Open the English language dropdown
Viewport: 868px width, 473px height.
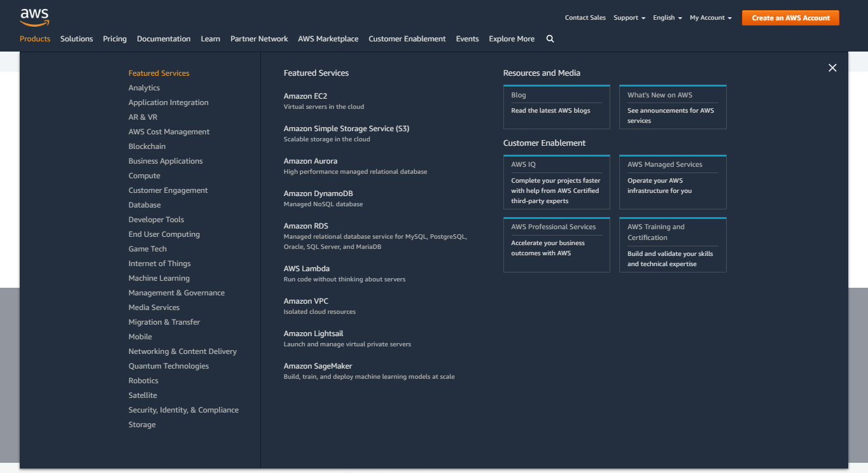click(x=668, y=18)
